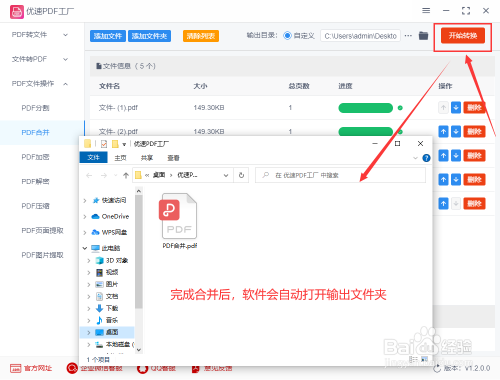Click the 文件 tab in Explorer ribbon
This screenshot has width=500, height=380.
point(93,158)
